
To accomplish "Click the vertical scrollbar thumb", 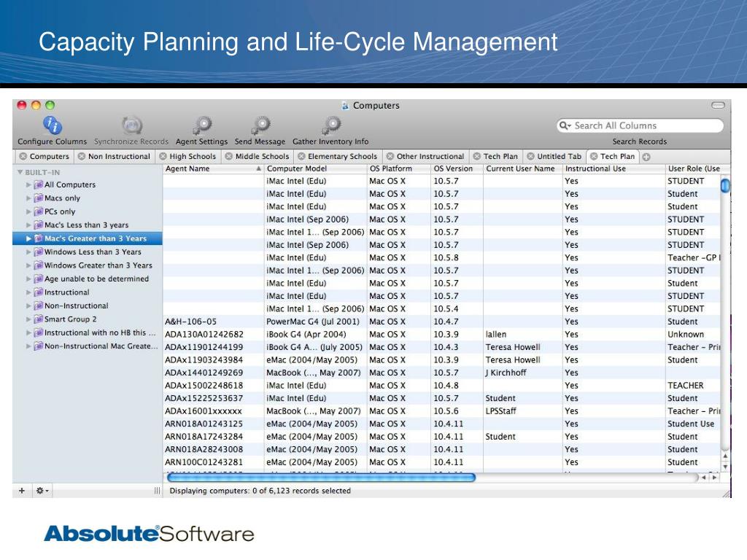I will [x=725, y=185].
